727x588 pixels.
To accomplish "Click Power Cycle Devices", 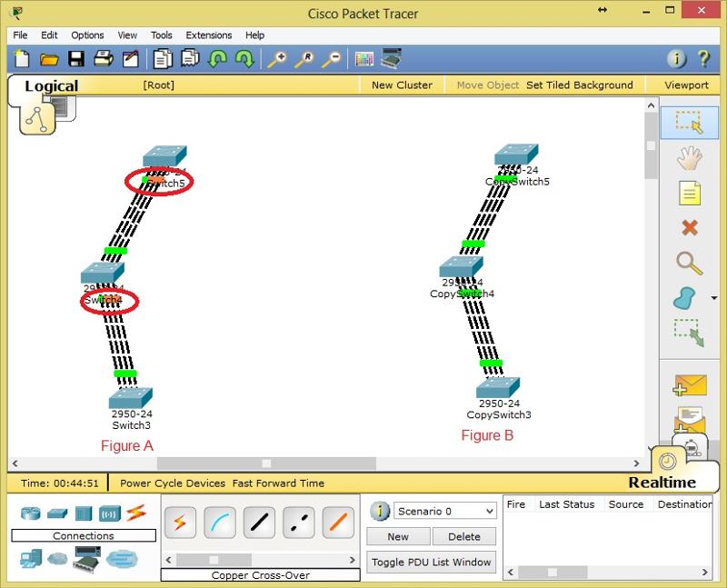I will pyautogui.click(x=173, y=483).
